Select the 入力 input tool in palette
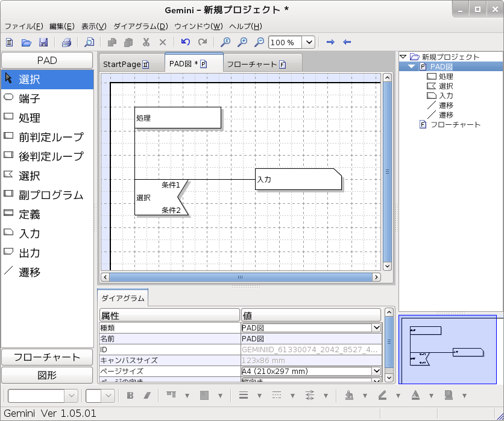Viewport: 504px width, 421px height. (47, 233)
